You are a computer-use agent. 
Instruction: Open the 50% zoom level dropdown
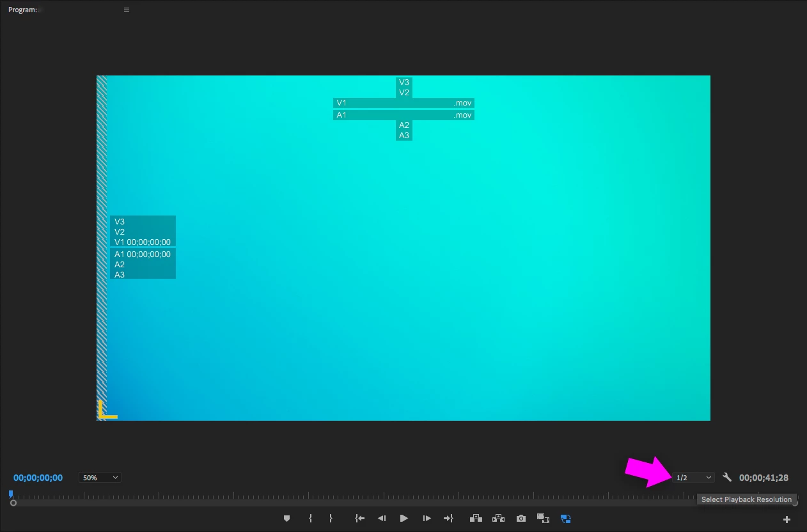coord(100,478)
